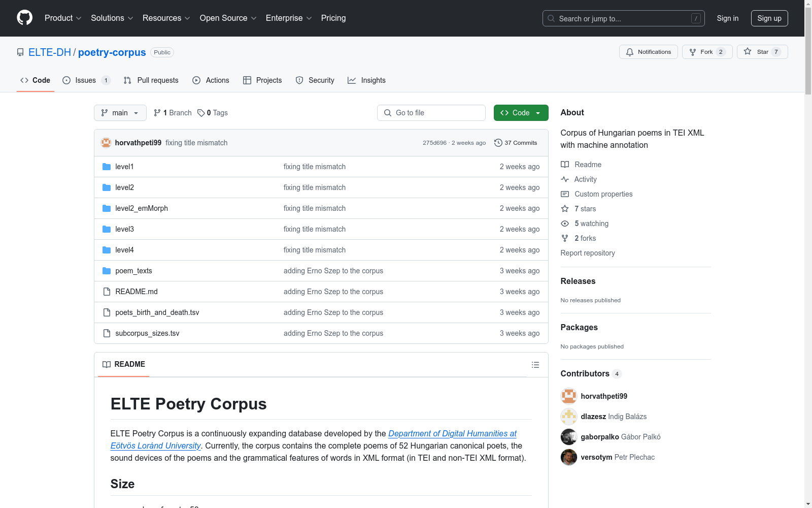Open commit hash 275d696

point(434,143)
